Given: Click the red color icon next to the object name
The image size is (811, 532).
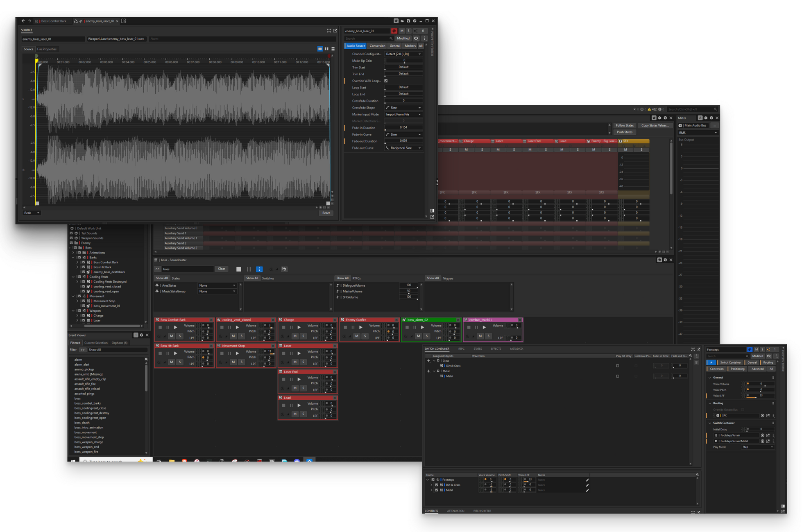Looking at the screenshot, I should pos(394,31).
